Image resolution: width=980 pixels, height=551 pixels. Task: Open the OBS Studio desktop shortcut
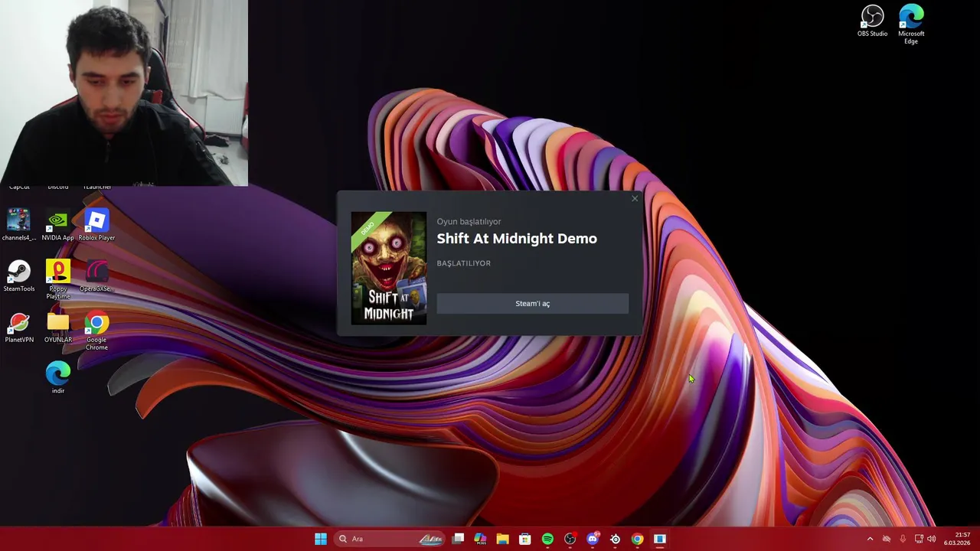point(872,21)
